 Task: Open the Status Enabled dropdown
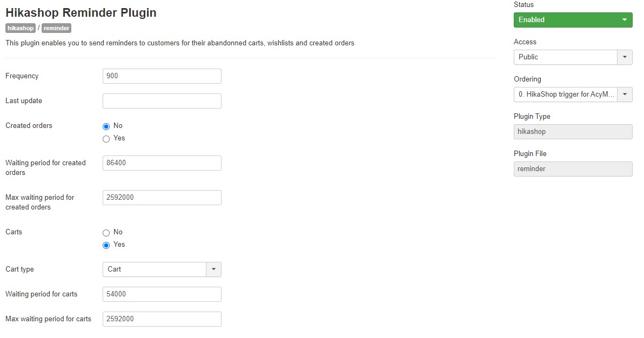click(x=573, y=20)
